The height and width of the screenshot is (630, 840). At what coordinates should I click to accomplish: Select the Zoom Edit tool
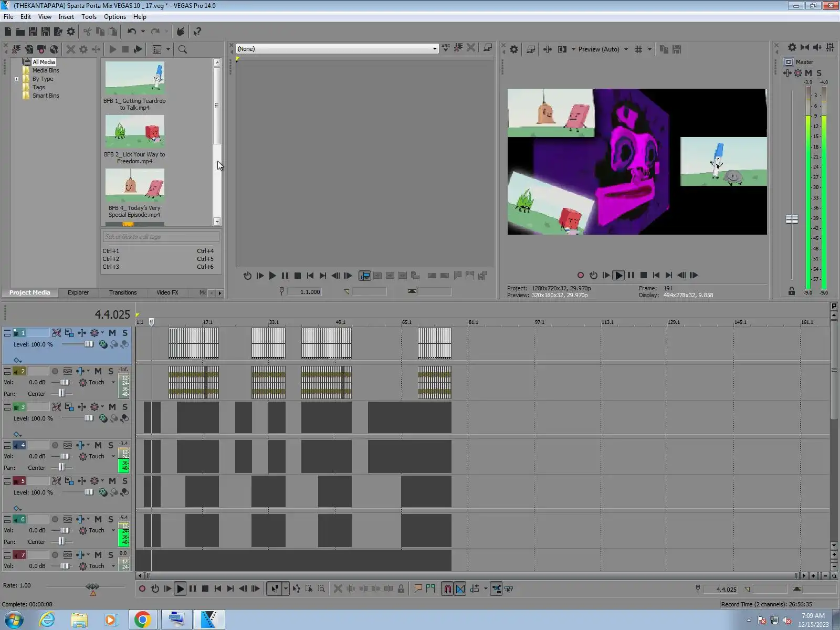[x=321, y=589]
